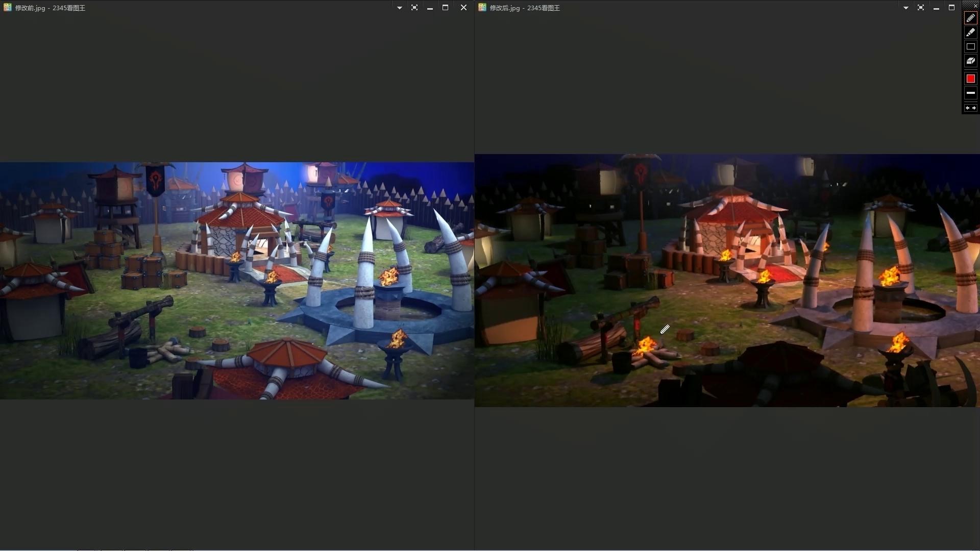
Task: Open dropdown menu of 修改后.jpg window
Action: (x=905, y=8)
